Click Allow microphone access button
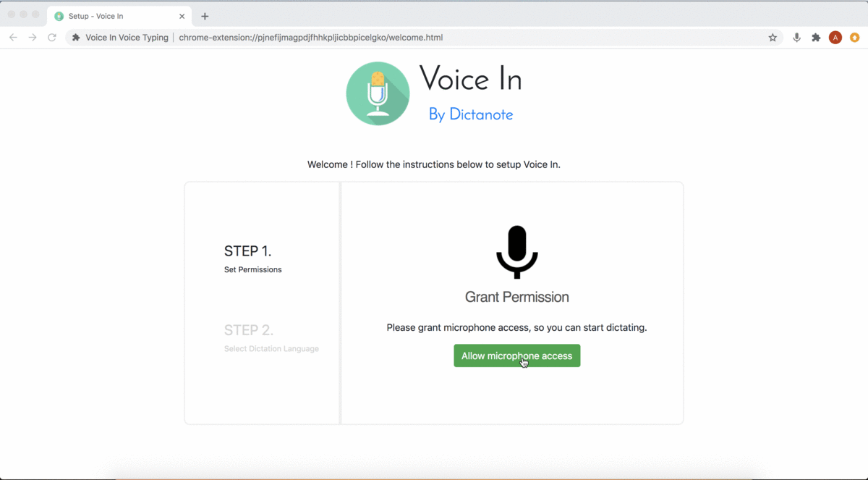The width and height of the screenshot is (868, 480). (516, 355)
